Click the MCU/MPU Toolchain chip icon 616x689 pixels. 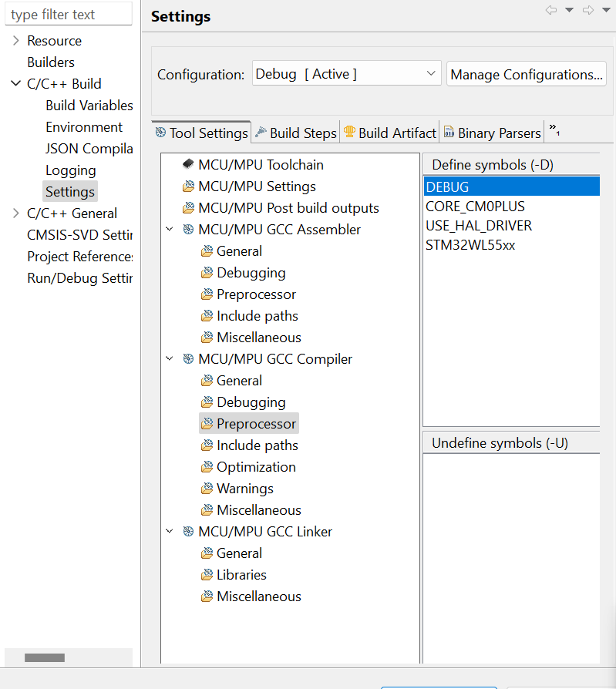click(x=188, y=164)
